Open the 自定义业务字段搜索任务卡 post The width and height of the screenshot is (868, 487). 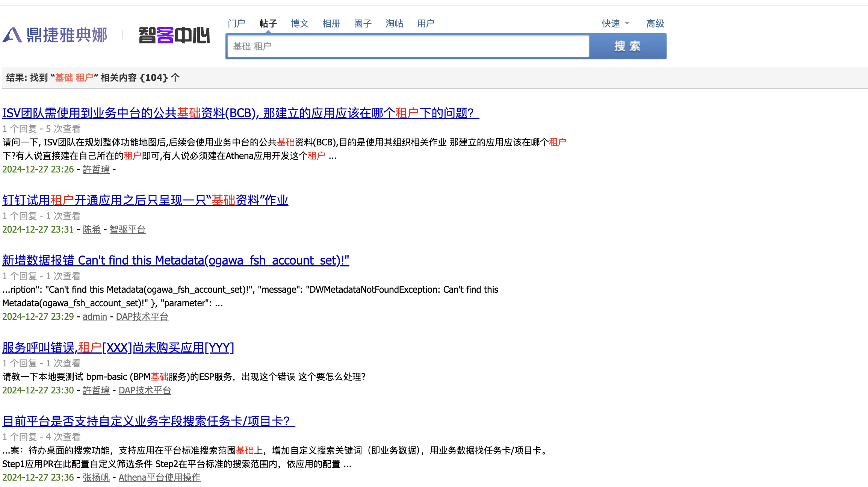pos(148,421)
